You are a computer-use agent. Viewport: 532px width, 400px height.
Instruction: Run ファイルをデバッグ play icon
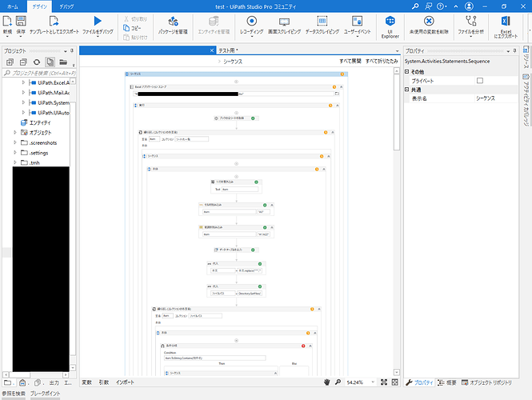[98, 22]
